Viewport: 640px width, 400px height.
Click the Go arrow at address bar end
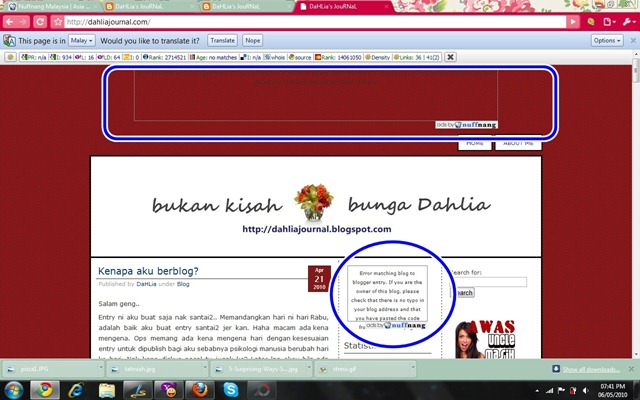coord(573,22)
